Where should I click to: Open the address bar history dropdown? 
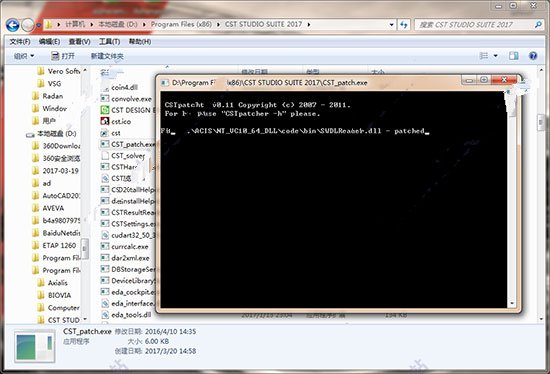391,25
